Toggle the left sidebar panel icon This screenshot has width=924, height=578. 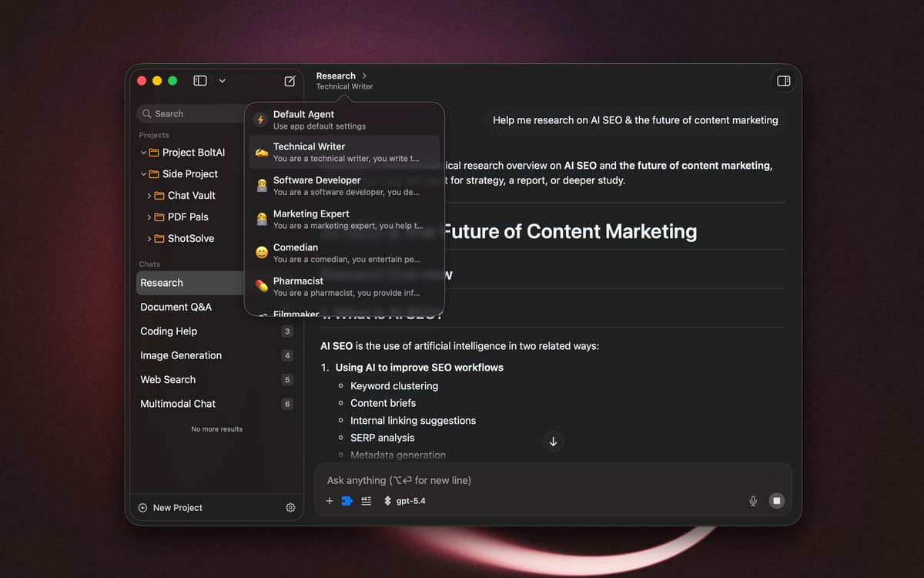(x=200, y=81)
